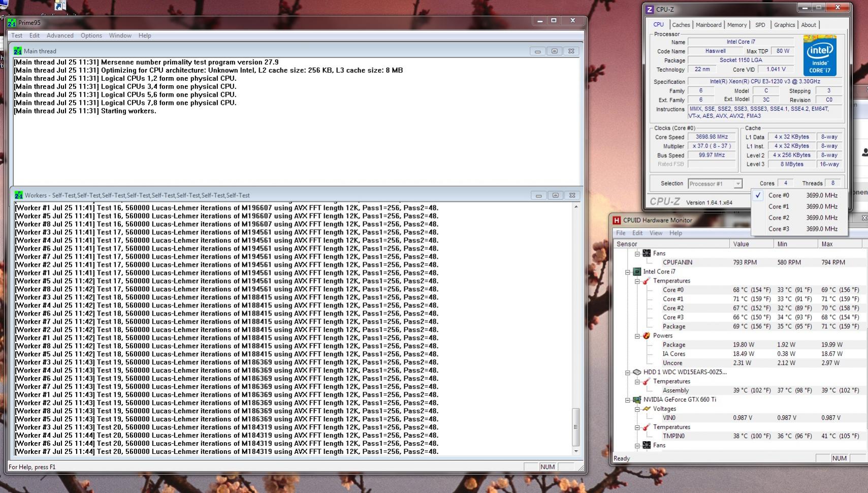Select Core #1 in the core clock menu
The image size is (868, 493).
pyautogui.click(x=799, y=206)
